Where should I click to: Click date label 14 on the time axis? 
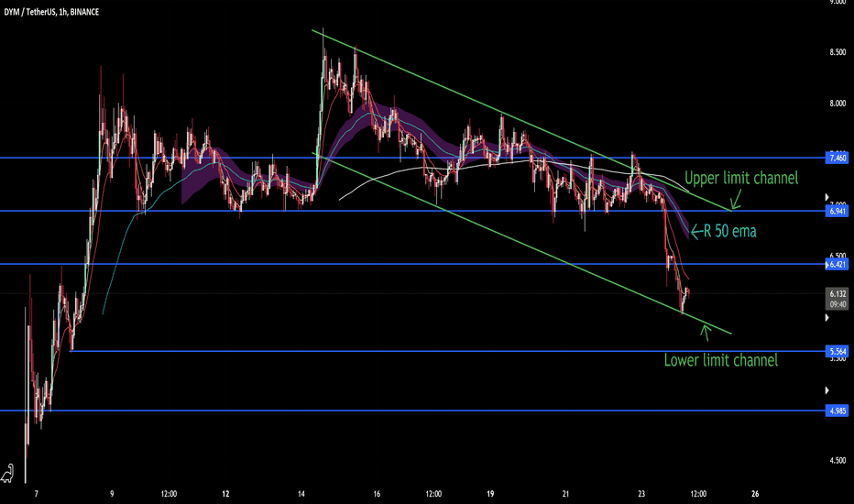click(301, 494)
